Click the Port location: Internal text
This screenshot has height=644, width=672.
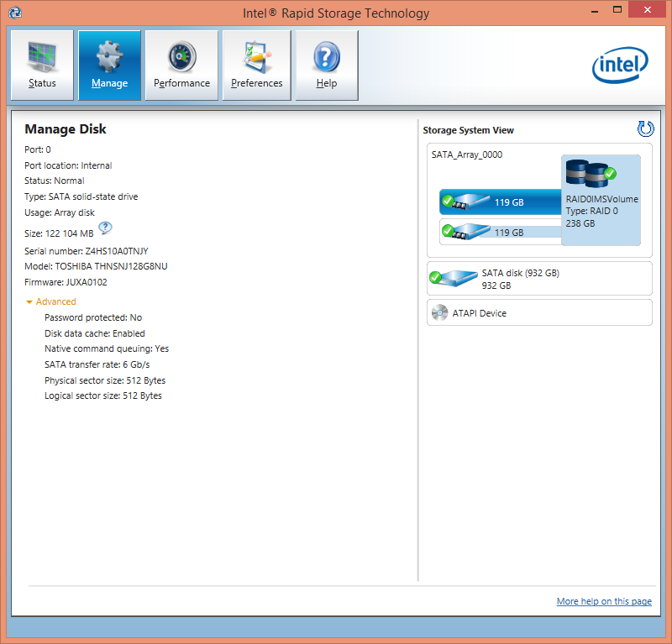coord(68,165)
